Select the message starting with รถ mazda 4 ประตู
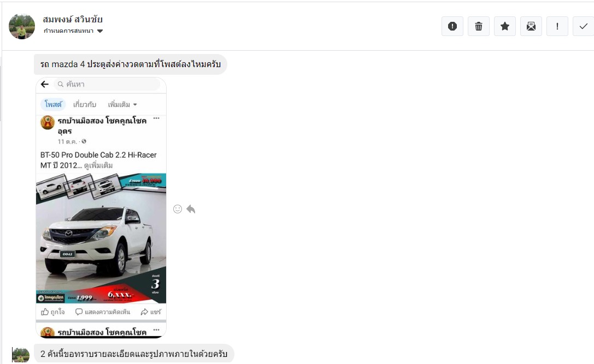 coord(130,64)
